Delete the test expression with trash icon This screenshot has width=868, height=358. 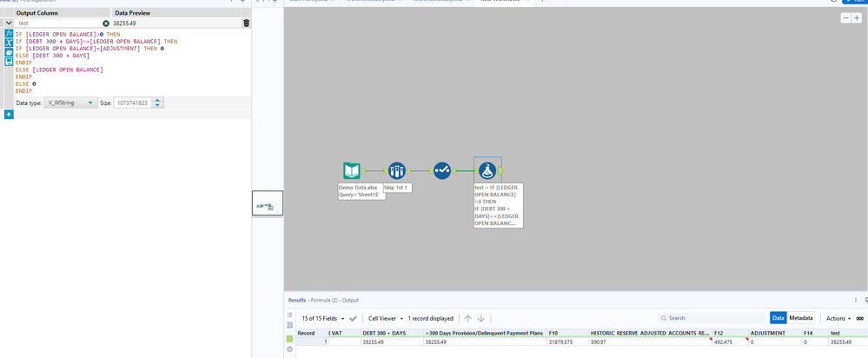247,23
